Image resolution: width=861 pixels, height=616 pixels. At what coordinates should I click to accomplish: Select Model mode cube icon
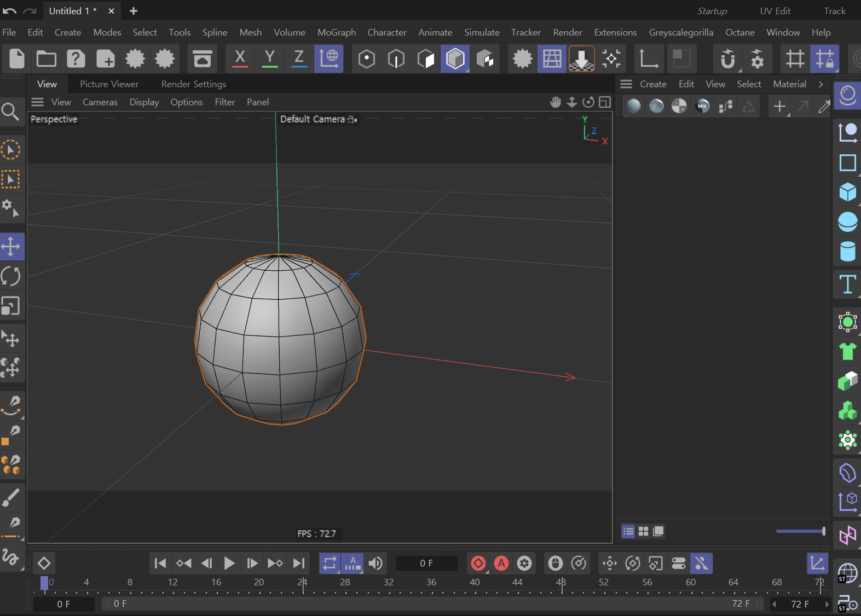455,59
